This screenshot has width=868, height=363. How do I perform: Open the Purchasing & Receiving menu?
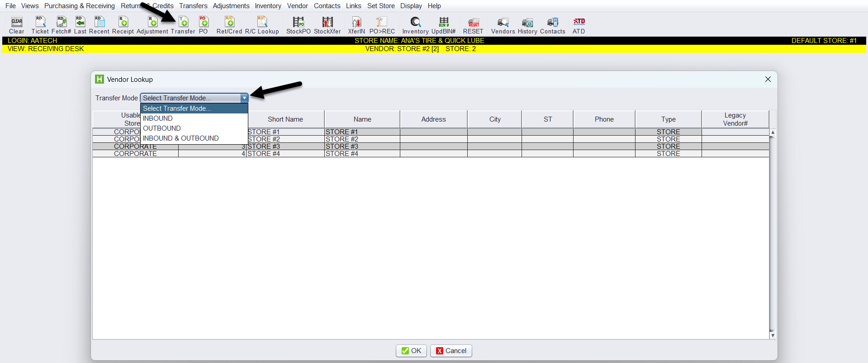coord(80,6)
